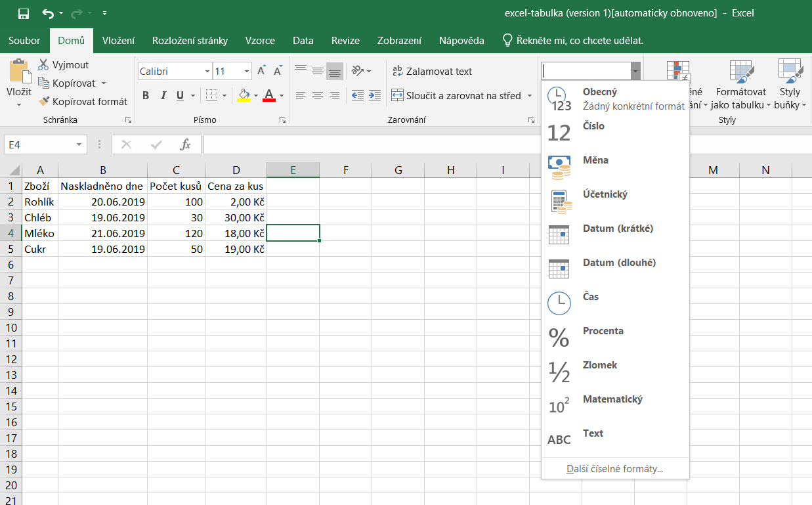Open the Data ribbon tab
Viewport: 812px width, 505px height.
(x=303, y=40)
